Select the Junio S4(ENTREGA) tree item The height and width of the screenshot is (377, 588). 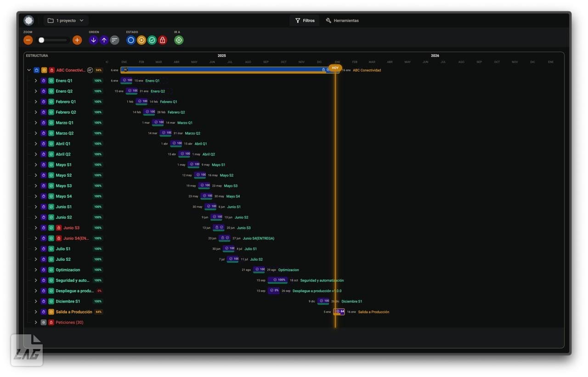click(76, 238)
